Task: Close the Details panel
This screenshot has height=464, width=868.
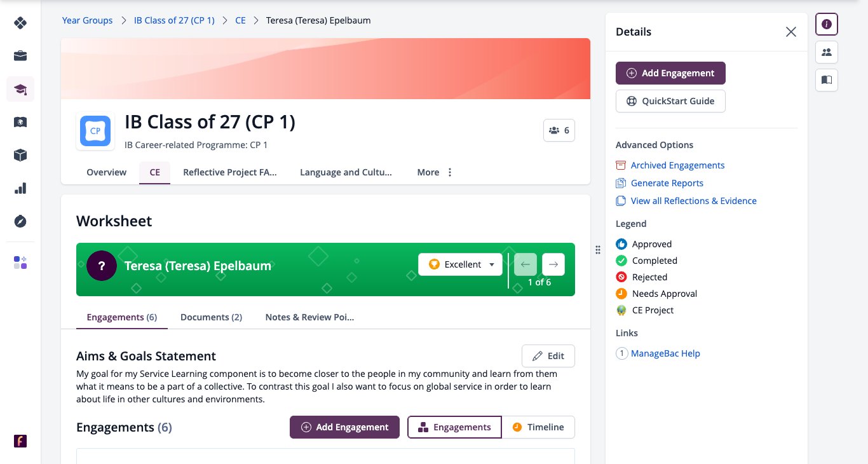Action: (791, 32)
